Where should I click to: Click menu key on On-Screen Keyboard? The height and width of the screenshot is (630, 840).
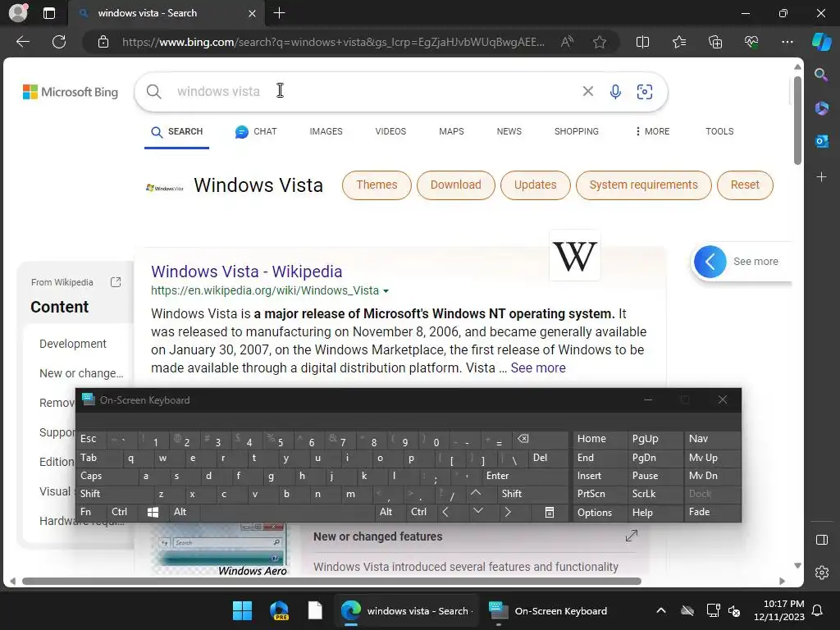pos(549,512)
